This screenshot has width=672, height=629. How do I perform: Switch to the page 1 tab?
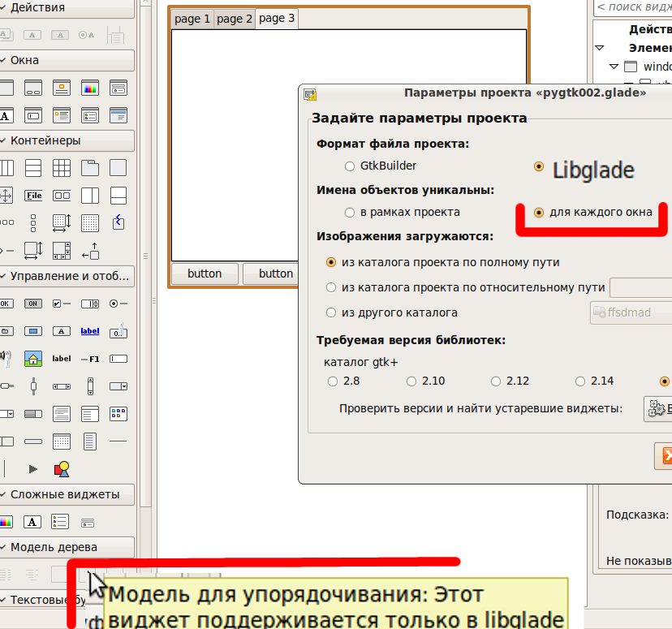coord(192,19)
